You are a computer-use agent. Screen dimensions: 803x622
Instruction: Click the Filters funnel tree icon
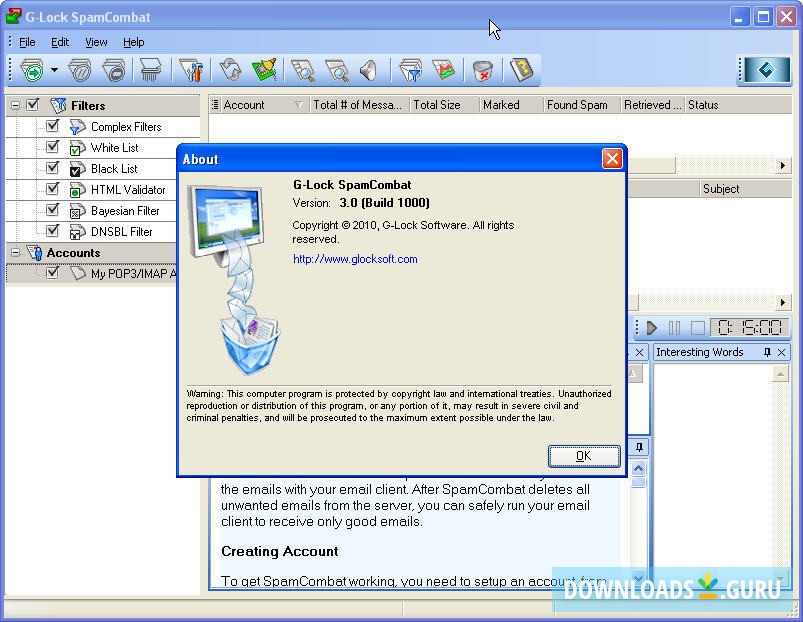pyautogui.click(x=58, y=105)
